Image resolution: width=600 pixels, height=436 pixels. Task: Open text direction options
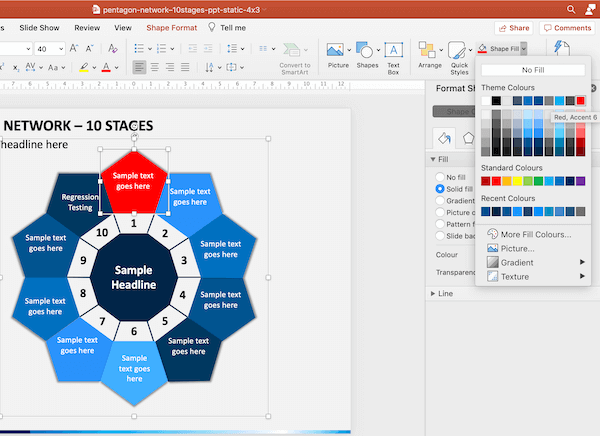click(209, 67)
